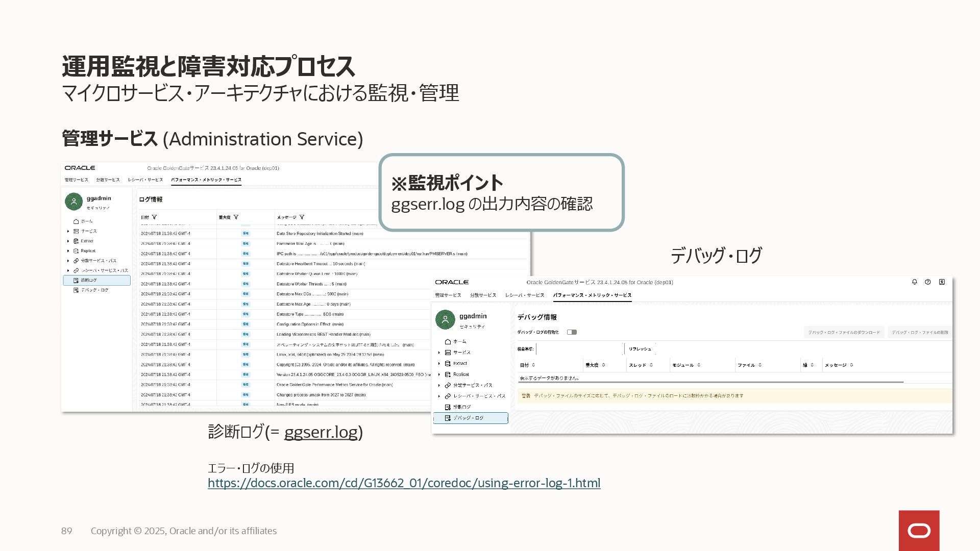Click the 検索基準 search input field
The height and width of the screenshot is (551, 980).
point(579,349)
